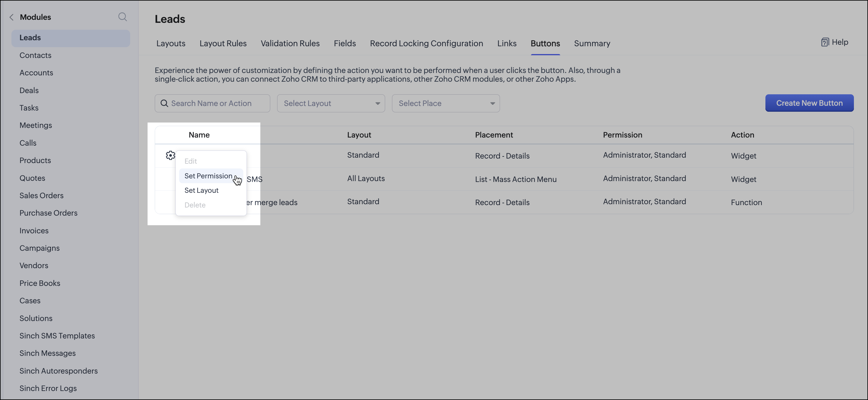Open the Vendors module

(x=34, y=265)
